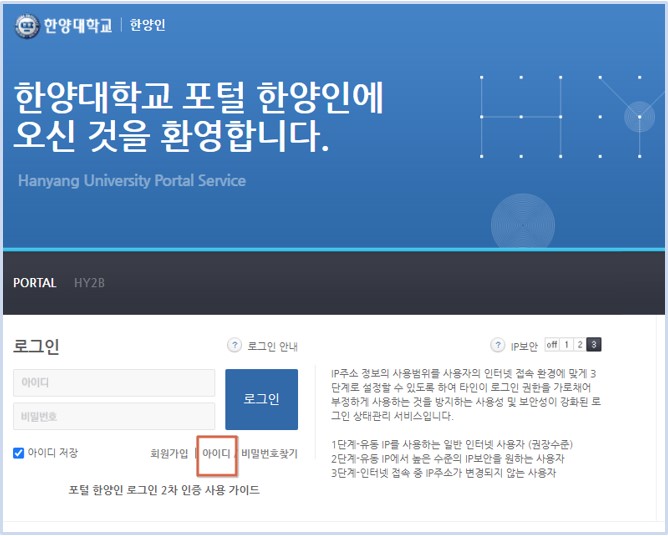Set IP보안 level to 1
This screenshot has width=668, height=536.
click(566, 344)
